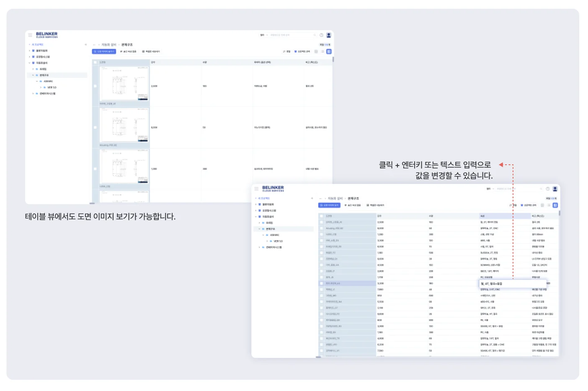Check the row with price 6,000 in thumbnail-view window
This screenshot has width=588, height=391.
click(95, 127)
